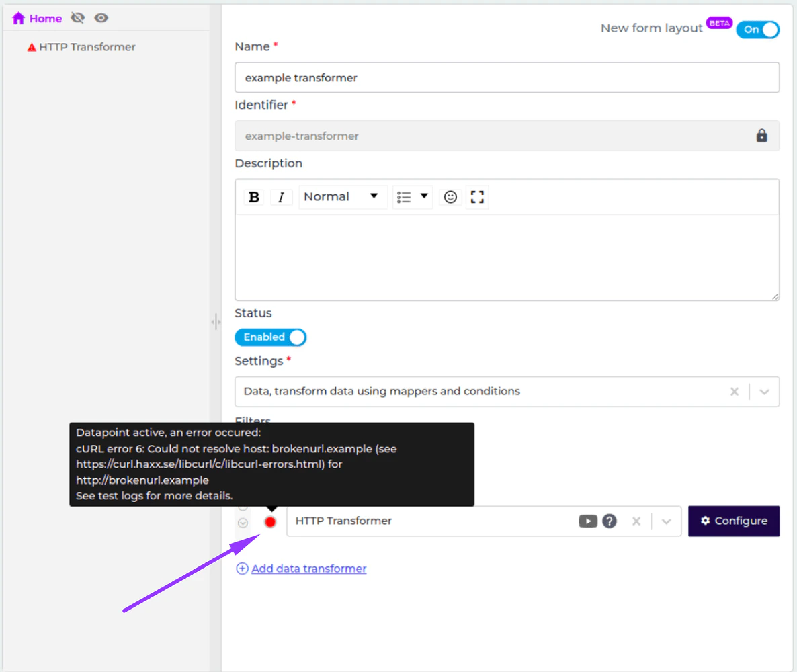
Task: Open the Settings dropdown chevron
Action: (x=764, y=391)
